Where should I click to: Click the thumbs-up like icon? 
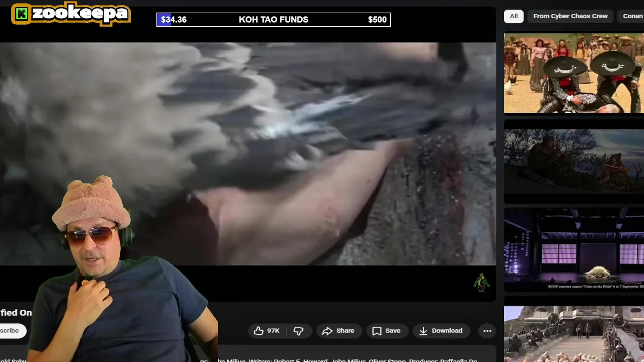tap(258, 330)
